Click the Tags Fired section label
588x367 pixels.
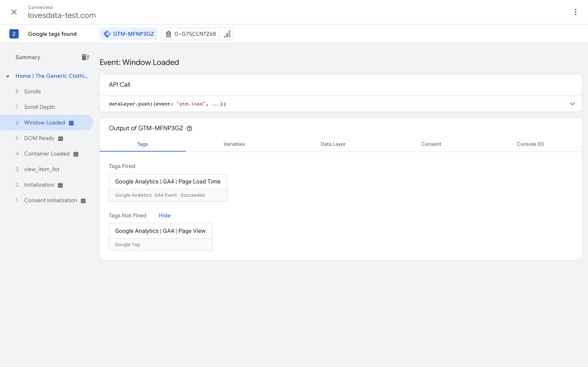[122, 166]
